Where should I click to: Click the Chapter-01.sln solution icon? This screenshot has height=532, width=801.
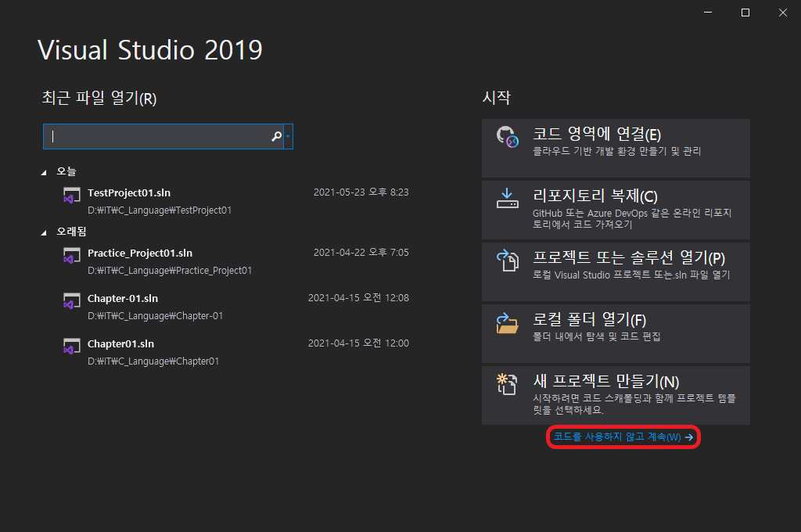tap(71, 301)
